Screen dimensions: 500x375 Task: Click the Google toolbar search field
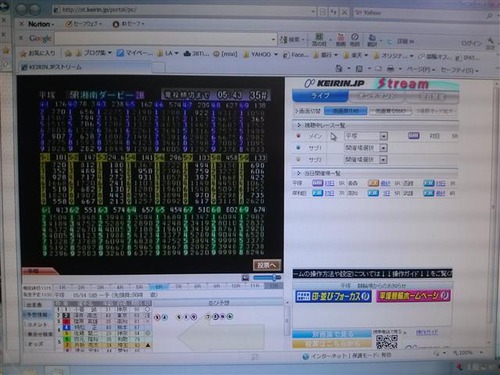[166, 39]
